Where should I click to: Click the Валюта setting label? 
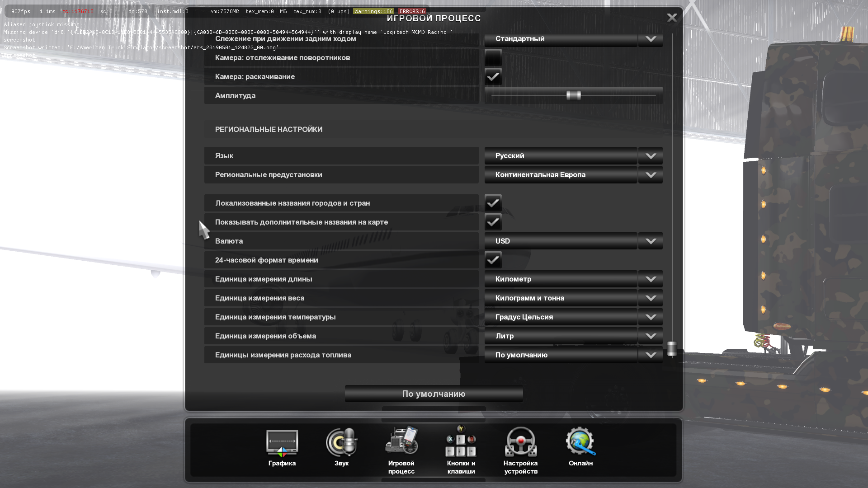pyautogui.click(x=229, y=241)
